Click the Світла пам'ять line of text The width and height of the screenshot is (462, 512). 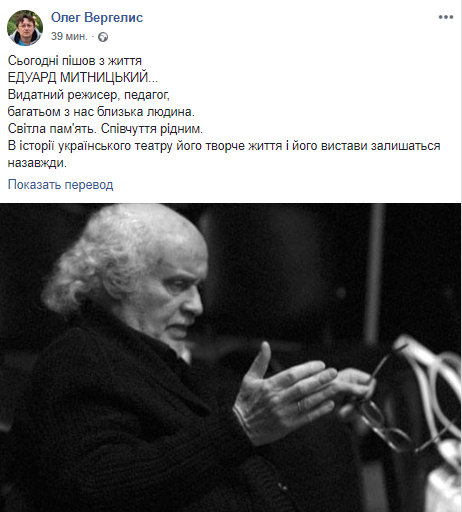105,129
